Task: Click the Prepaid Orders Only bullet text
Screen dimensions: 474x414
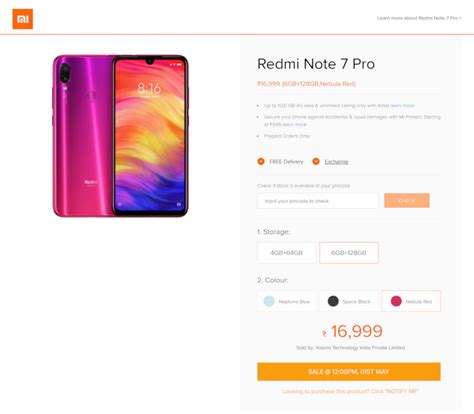Action: (x=287, y=136)
